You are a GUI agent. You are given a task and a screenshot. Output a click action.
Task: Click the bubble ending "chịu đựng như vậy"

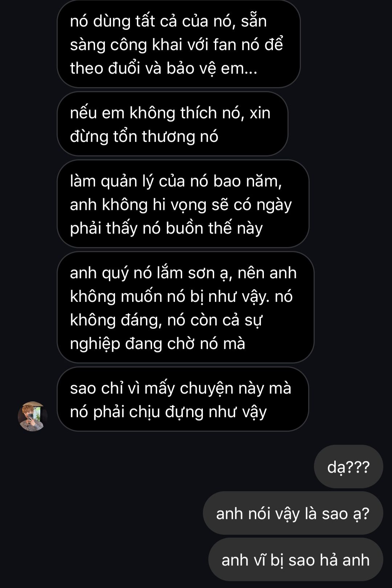183,399
